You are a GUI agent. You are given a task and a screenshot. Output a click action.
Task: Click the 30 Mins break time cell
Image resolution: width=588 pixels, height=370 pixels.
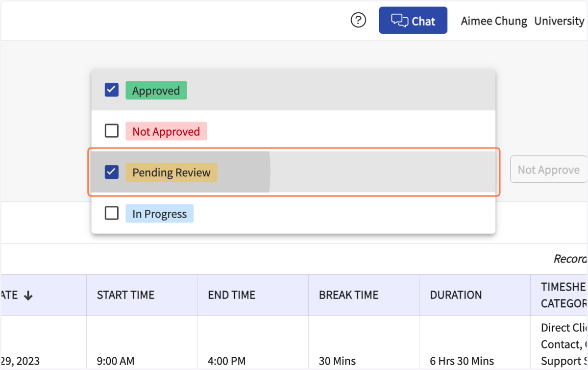[x=338, y=361]
